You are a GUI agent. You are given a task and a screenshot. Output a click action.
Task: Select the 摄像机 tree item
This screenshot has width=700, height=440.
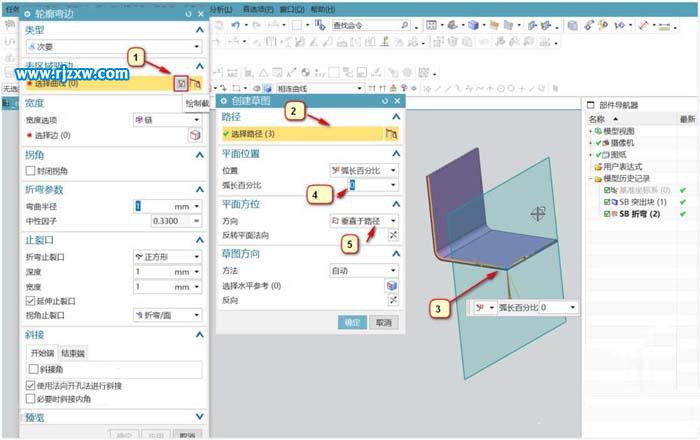621,143
